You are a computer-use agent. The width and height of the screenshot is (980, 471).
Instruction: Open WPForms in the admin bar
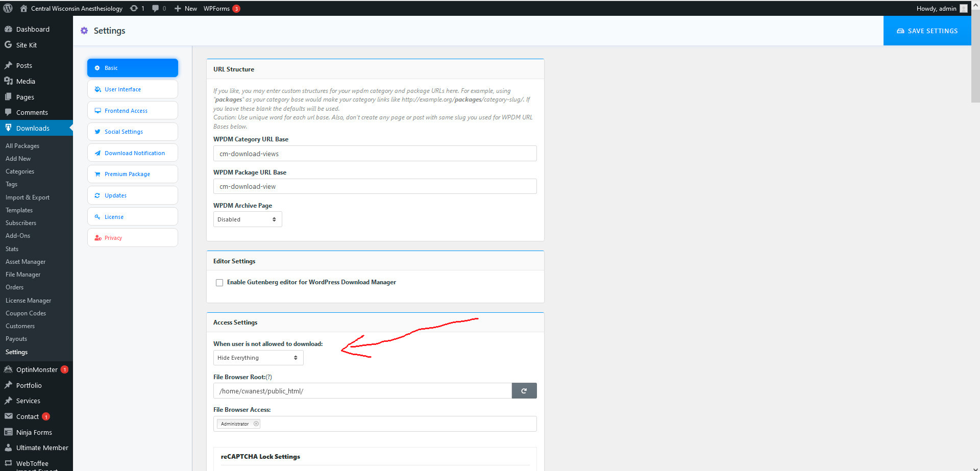coord(222,8)
